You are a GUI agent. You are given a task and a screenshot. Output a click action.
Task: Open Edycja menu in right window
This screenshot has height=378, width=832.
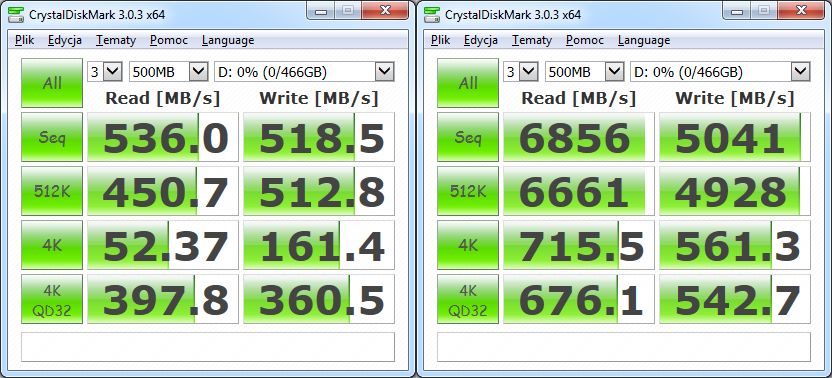pyautogui.click(x=481, y=40)
